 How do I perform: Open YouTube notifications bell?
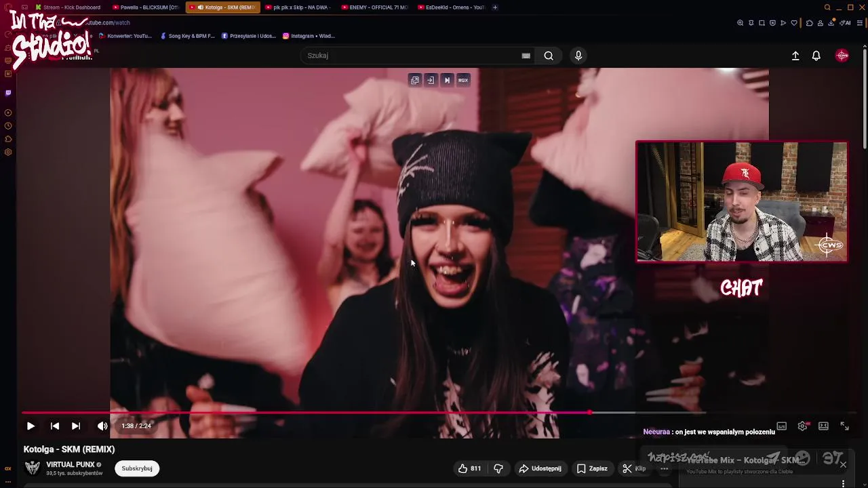coord(816,56)
